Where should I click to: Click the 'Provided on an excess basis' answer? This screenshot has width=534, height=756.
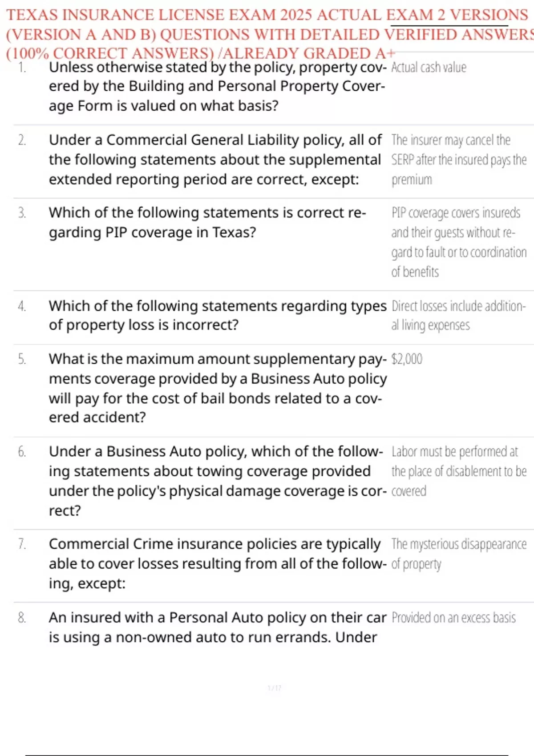453,618
